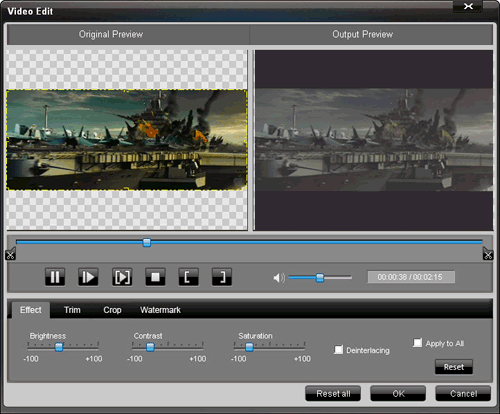Image resolution: width=500 pixels, height=414 pixels.
Task: Click the left scissors trim marker
Action: click(x=10, y=254)
